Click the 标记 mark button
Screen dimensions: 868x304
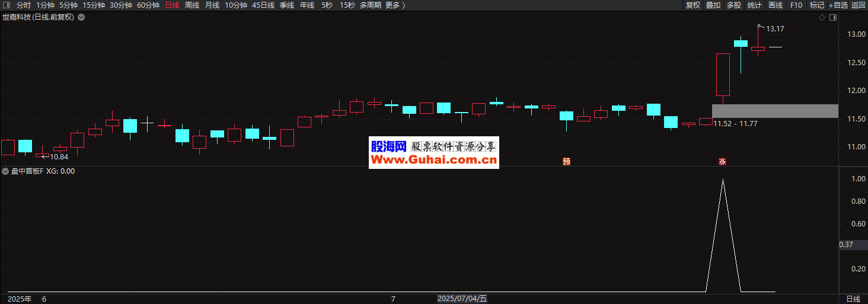[x=817, y=5]
